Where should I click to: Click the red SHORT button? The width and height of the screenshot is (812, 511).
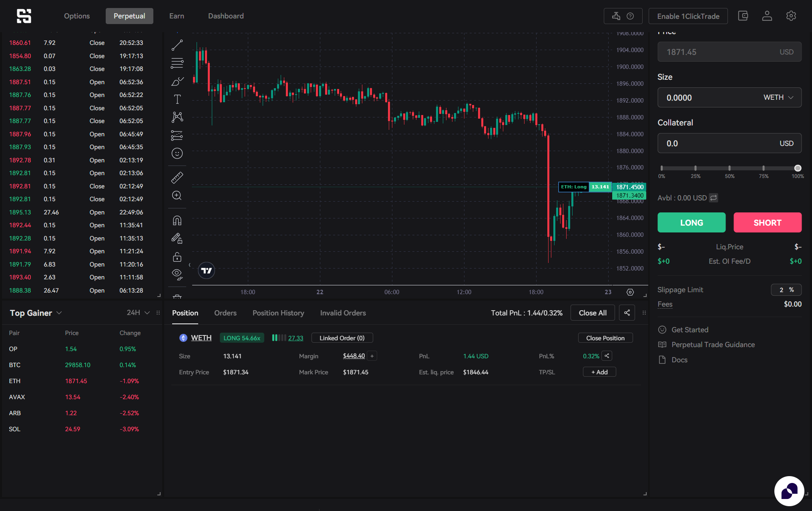click(768, 222)
